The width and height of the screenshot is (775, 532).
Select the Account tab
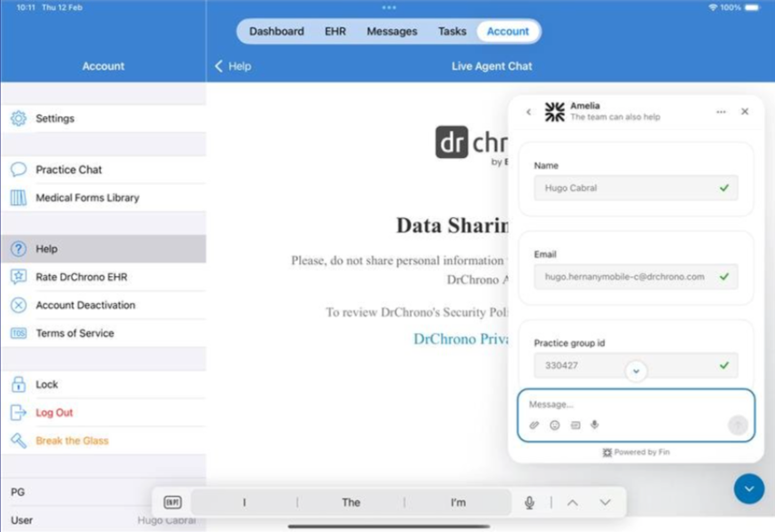(508, 31)
